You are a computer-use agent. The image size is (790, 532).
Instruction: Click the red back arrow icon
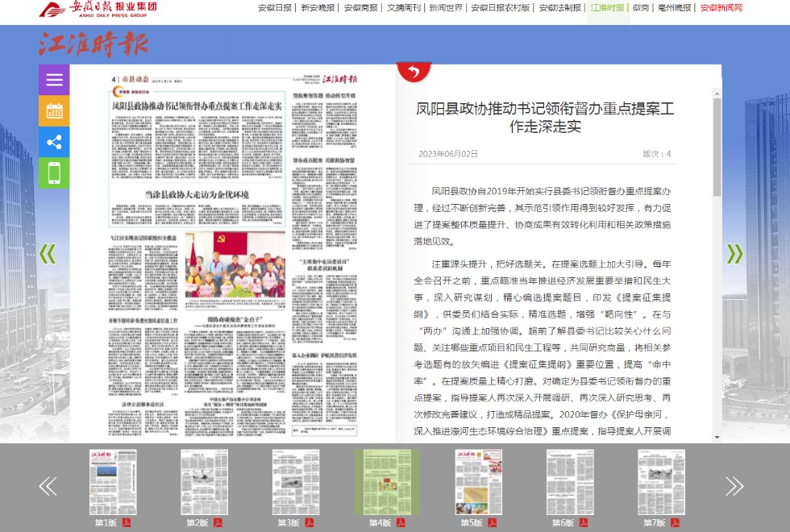[x=414, y=72]
